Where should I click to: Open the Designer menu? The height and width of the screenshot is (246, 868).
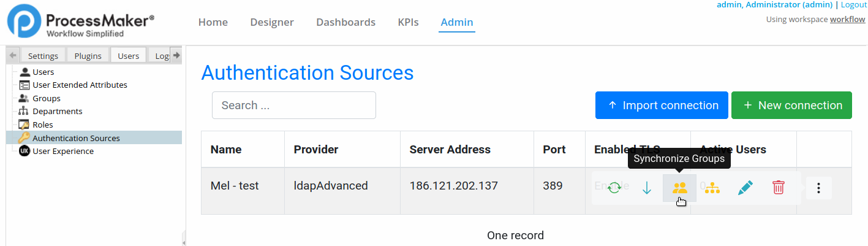pyautogui.click(x=272, y=22)
